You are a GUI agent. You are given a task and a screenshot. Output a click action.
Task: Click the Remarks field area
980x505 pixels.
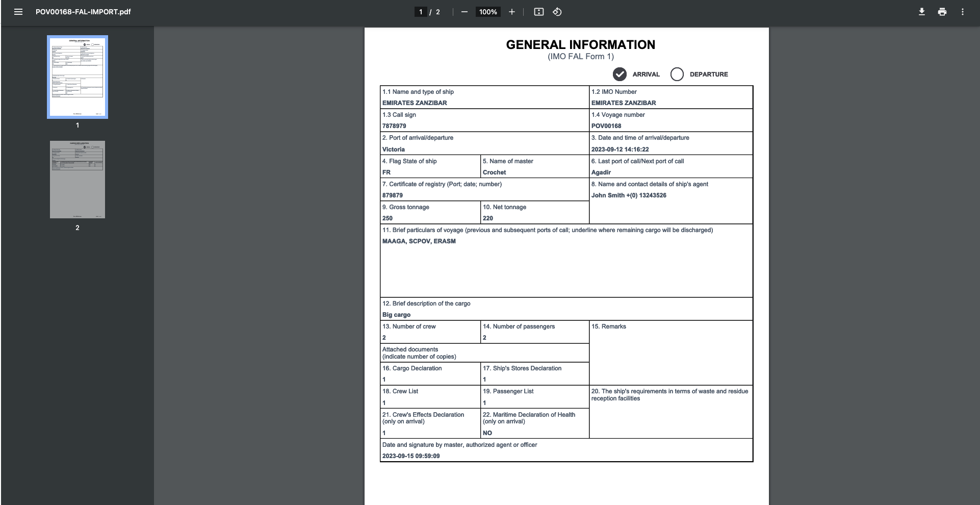[670, 355]
